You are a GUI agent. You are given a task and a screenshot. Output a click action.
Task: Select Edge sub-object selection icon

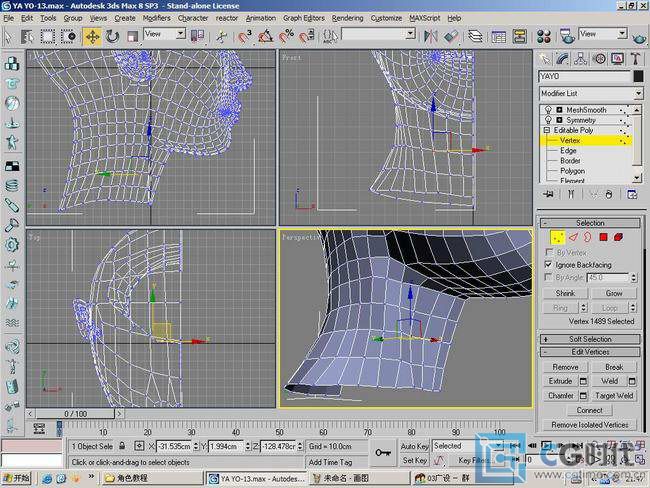coord(573,237)
